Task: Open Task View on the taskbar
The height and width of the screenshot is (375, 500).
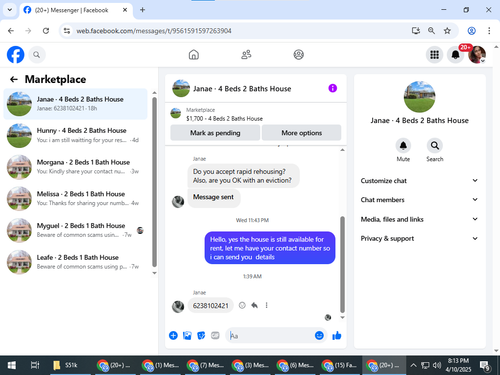Action: pyautogui.click(x=35, y=365)
